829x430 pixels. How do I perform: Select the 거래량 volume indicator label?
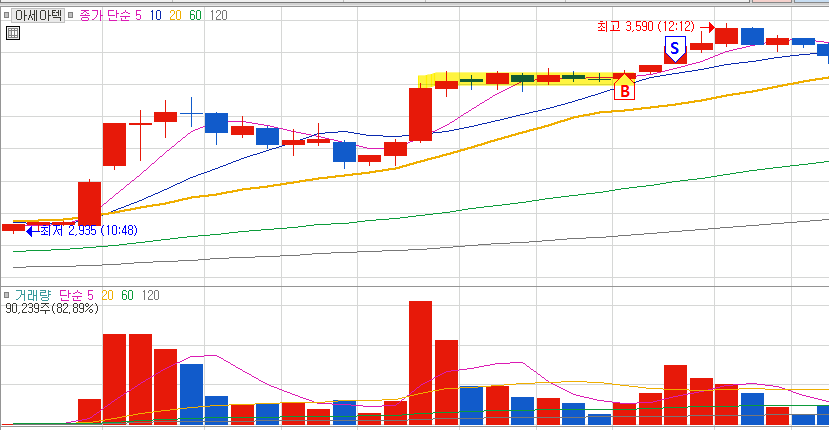coord(33,295)
